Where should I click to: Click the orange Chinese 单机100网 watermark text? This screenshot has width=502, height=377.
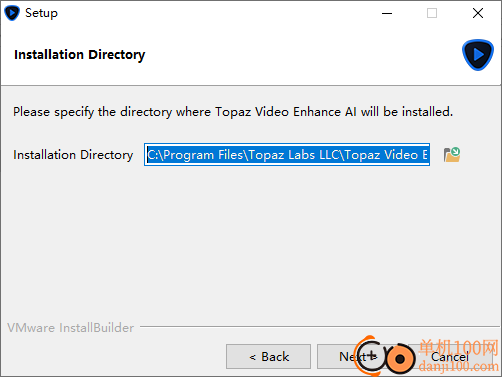[x=459, y=347]
